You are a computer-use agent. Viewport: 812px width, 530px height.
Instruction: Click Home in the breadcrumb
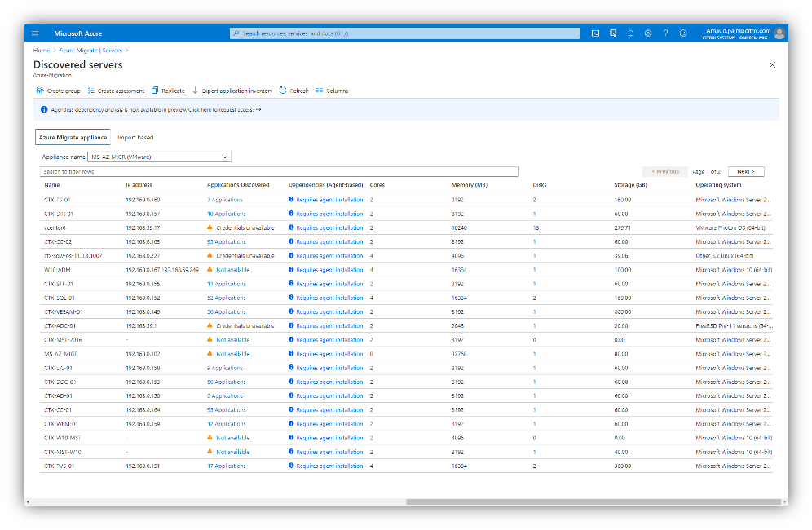tap(42, 51)
